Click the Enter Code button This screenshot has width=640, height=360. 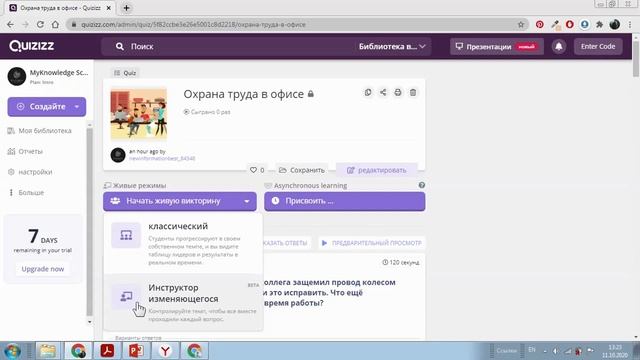(598, 47)
